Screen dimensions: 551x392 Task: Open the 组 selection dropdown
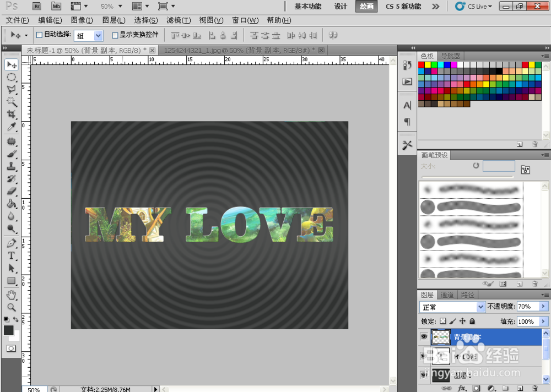[x=97, y=35]
